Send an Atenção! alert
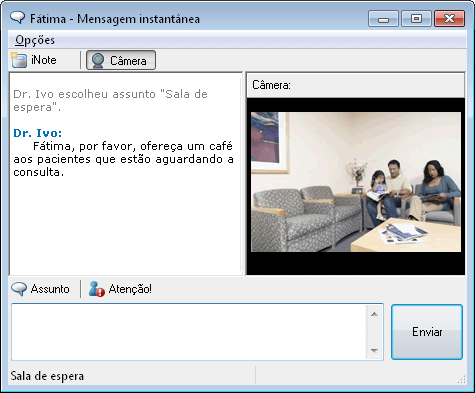This screenshot has height=393, width=475. 130,289
